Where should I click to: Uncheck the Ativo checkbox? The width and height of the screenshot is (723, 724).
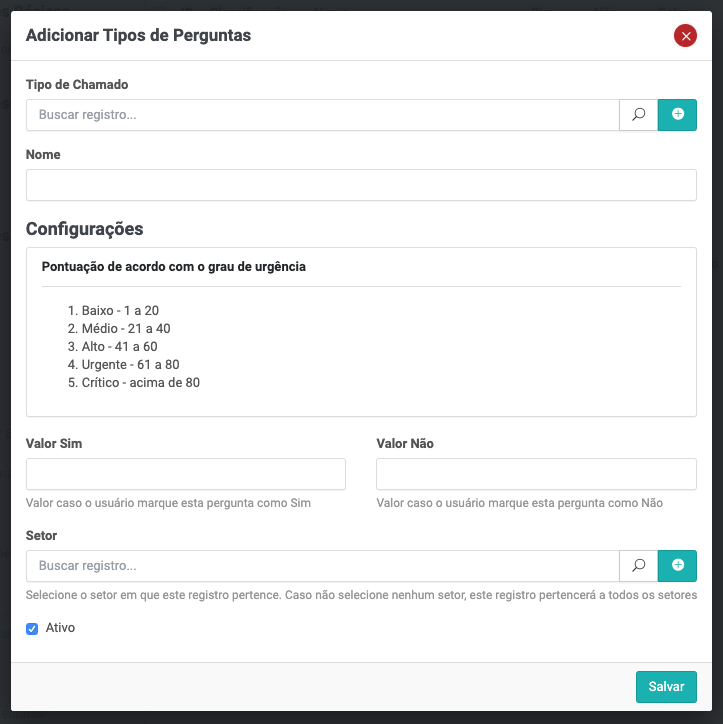pyautogui.click(x=32, y=629)
